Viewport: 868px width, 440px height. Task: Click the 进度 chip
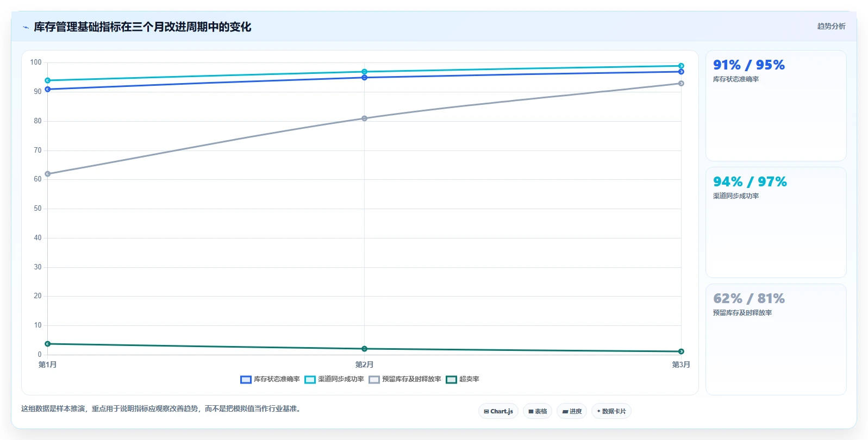(x=572, y=411)
